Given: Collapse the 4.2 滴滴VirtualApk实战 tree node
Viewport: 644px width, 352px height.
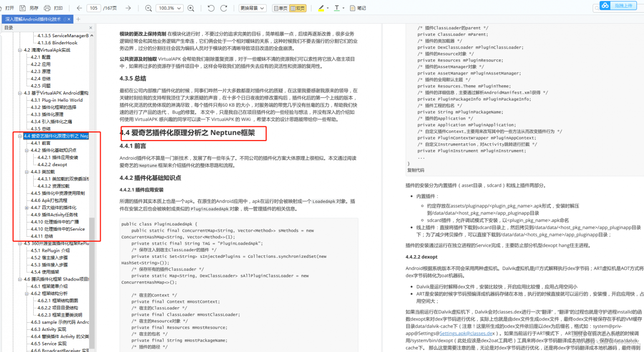Looking at the screenshot, I should point(20,50).
